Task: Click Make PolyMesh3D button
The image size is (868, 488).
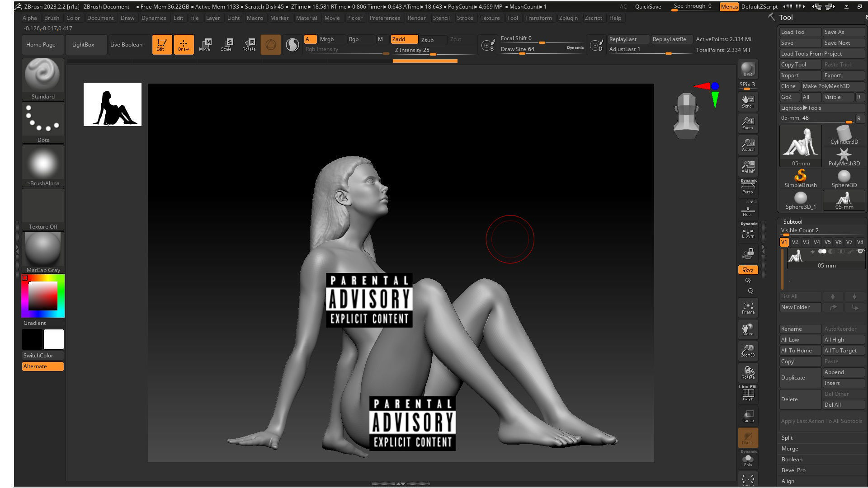Action: tap(832, 86)
